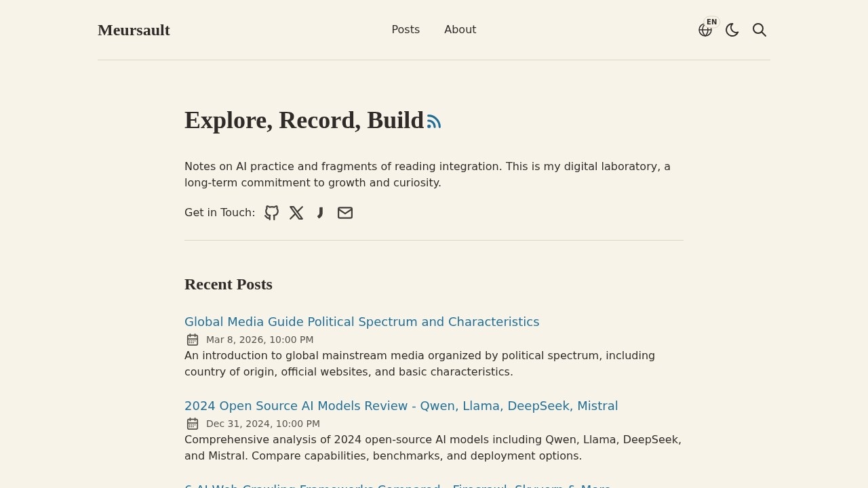Click the Recent Posts heading
868x488 pixels.
[x=229, y=284]
